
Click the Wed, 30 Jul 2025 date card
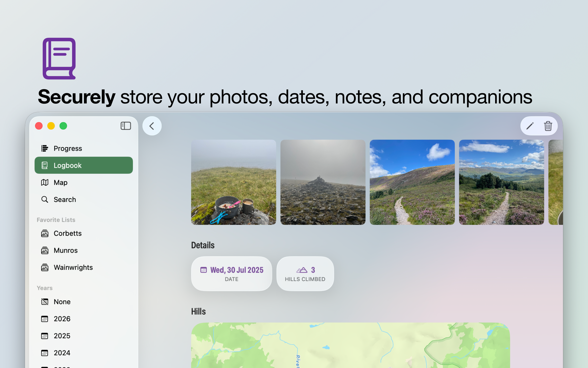pos(232,274)
